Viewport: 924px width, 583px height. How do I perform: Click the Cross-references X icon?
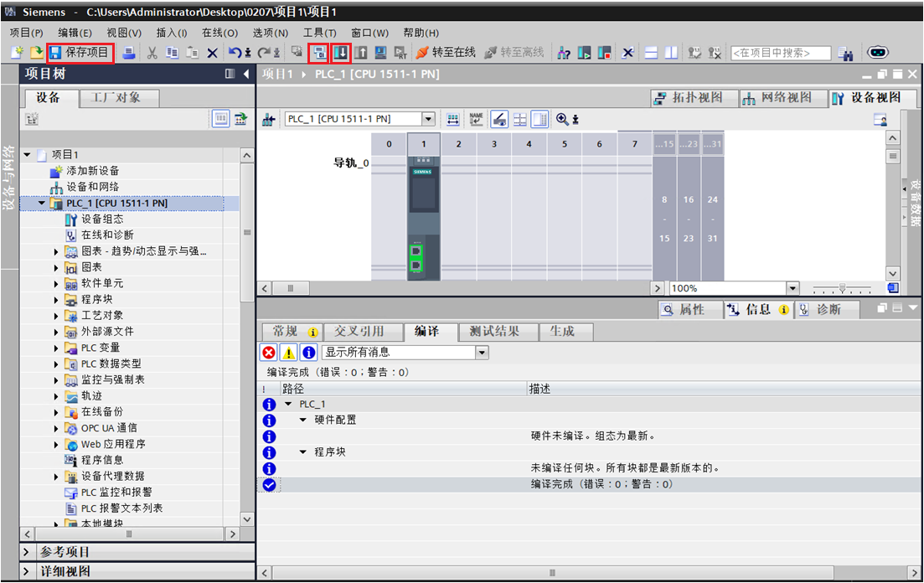point(628,53)
